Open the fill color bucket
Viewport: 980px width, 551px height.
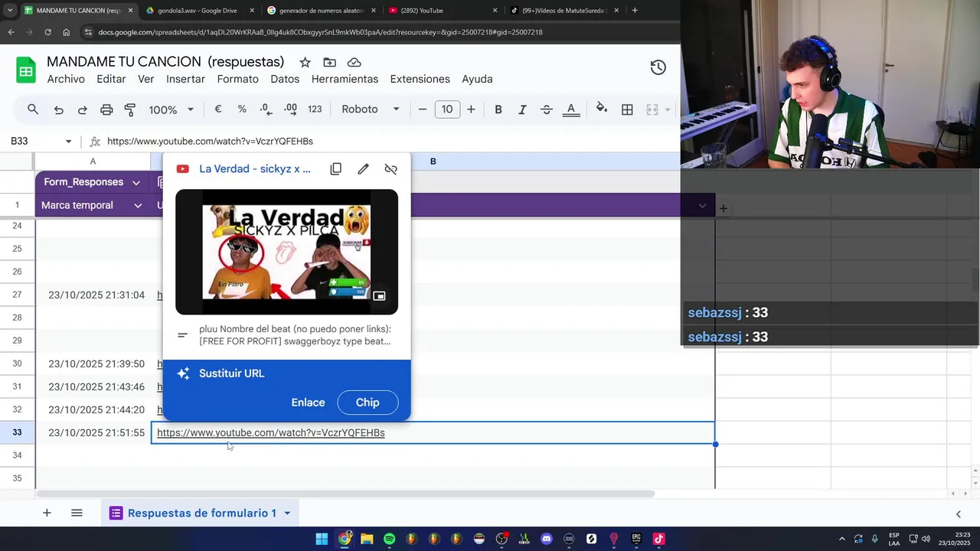pos(602,109)
